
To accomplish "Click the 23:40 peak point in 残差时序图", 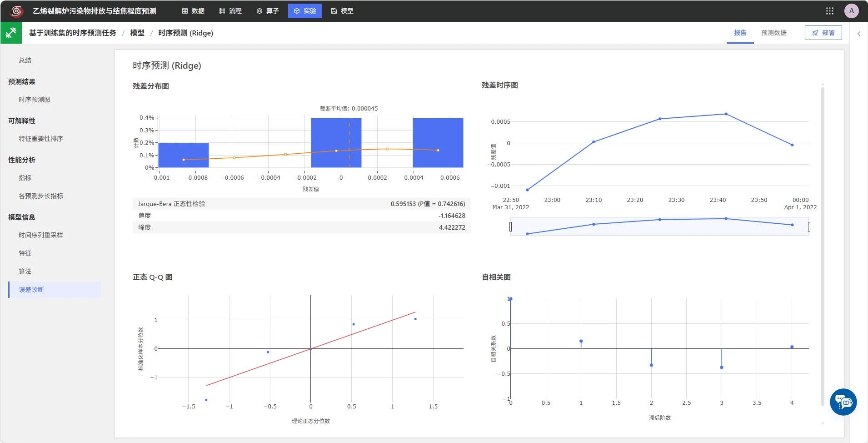I will (x=726, y=114).
